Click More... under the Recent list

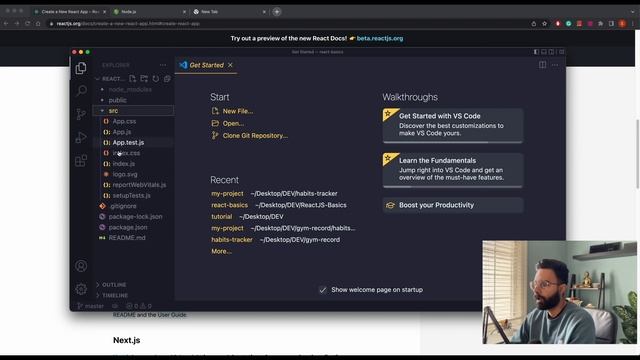coord(221,251)
